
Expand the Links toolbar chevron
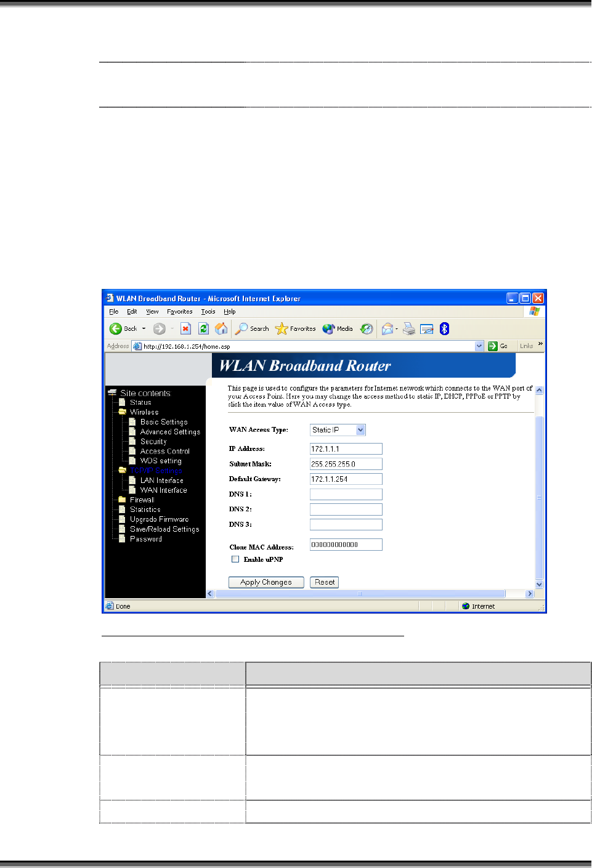[540, 344]
